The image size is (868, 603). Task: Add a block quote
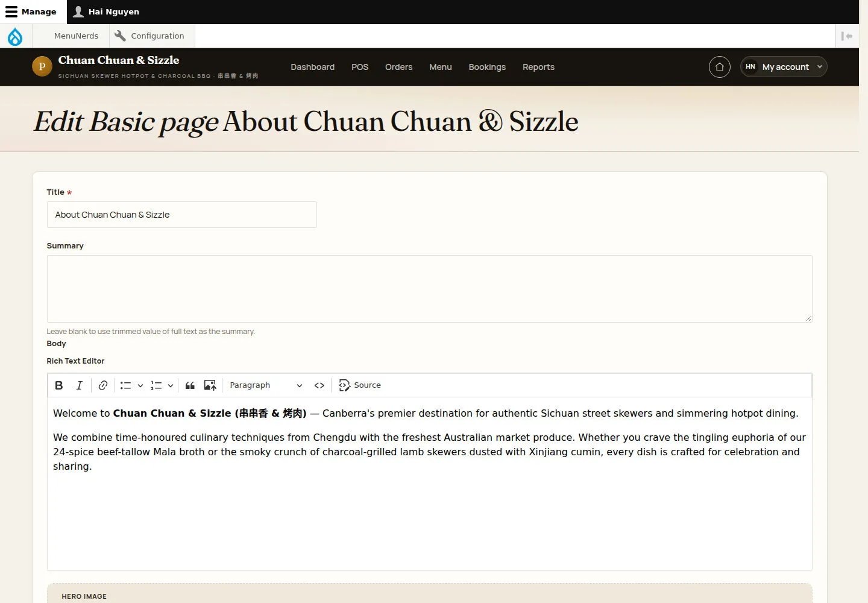click(x=190, y=385)
